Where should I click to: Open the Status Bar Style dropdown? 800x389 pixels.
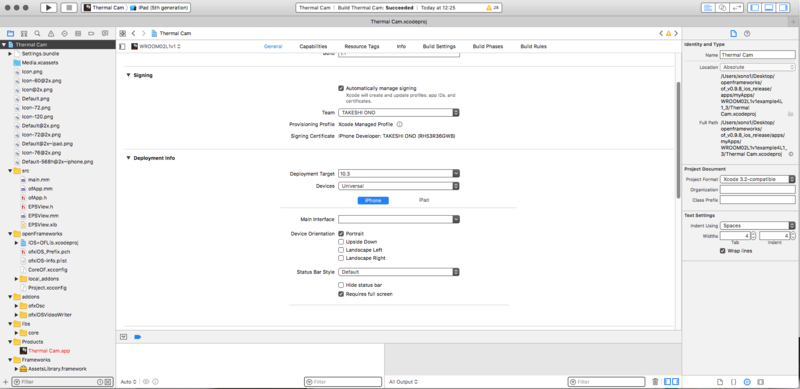point(399,272)
